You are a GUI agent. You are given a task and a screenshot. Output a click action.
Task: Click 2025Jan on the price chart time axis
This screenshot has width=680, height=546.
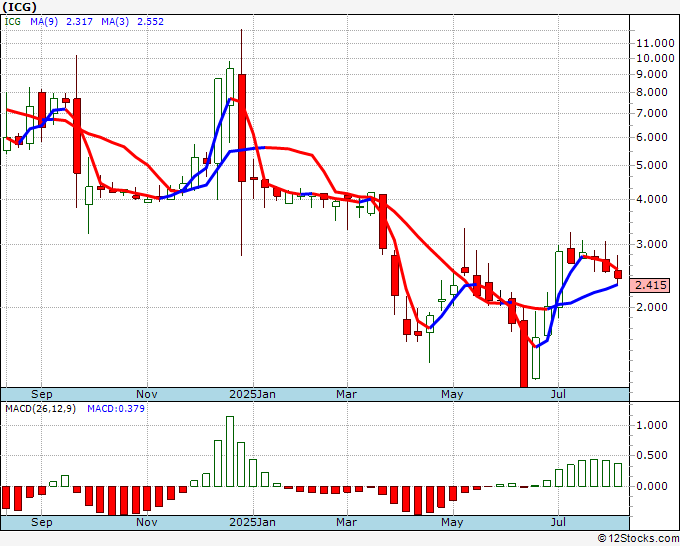[x=252, y=394]
